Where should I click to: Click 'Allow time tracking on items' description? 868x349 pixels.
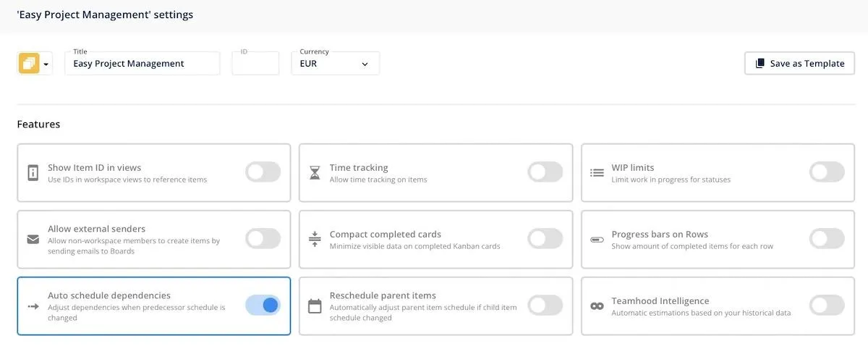pyautogui.click(x=378, y=180)
